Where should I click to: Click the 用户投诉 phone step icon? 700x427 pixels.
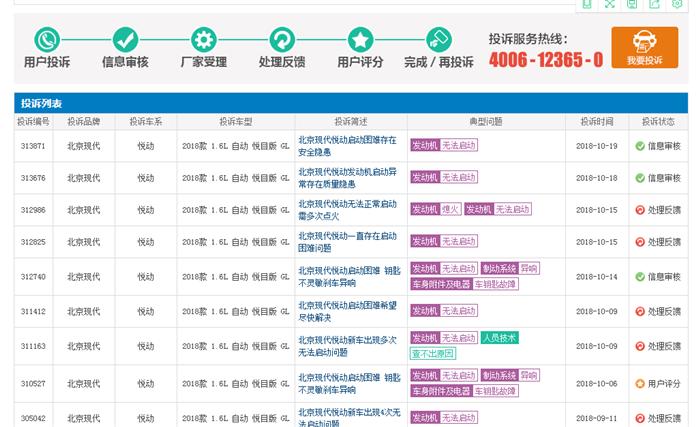47,40
